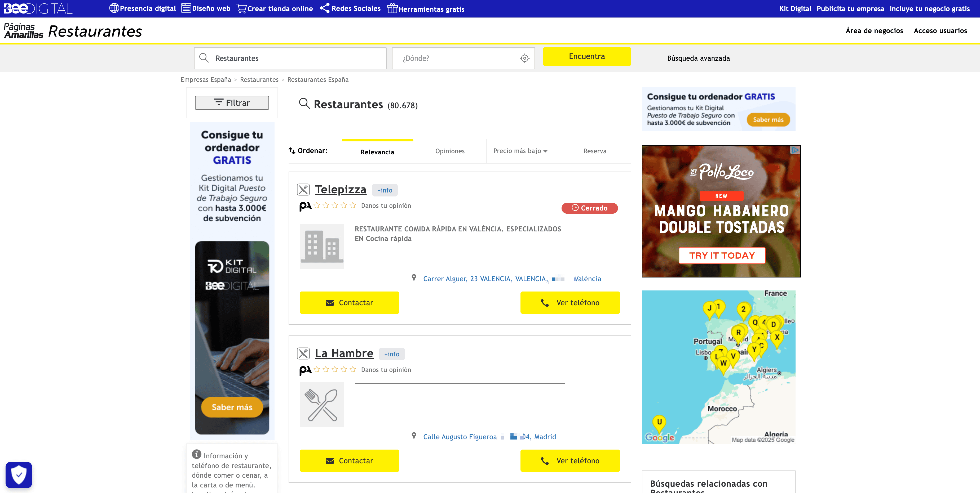This screenshot has width=980, height=493.
Task: Sort results by Opiniones tab
Action: [x=450, y=151]
